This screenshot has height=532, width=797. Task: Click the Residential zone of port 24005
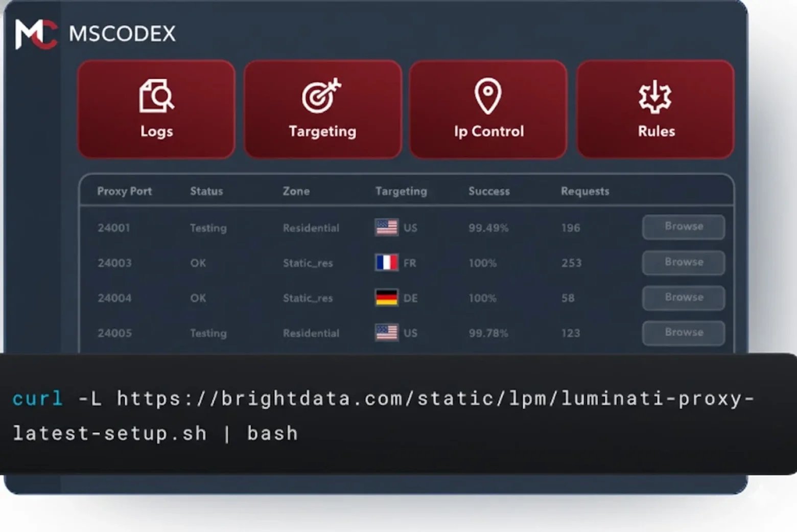311,333
